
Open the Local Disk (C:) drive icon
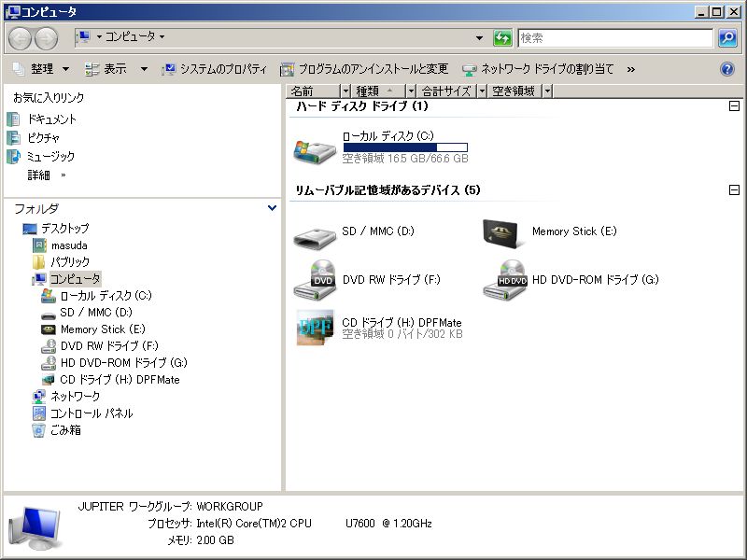[315, 149]
